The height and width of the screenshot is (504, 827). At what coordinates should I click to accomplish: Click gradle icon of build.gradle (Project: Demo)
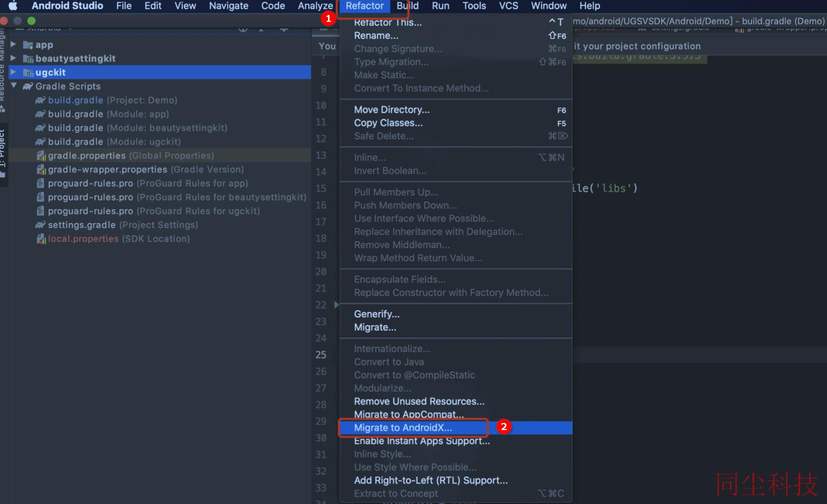[x=40, y=100]
